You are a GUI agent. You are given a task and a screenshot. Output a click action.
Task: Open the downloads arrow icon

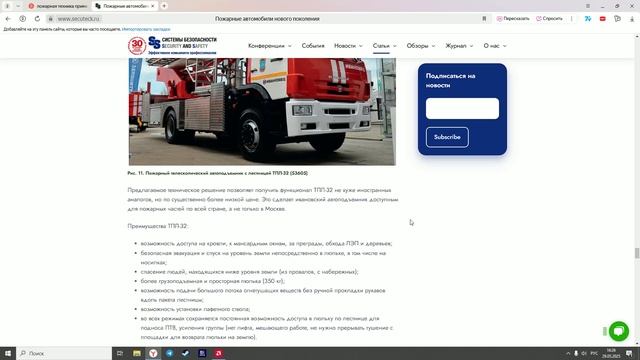pyautogui.click(x=632, y=19)
